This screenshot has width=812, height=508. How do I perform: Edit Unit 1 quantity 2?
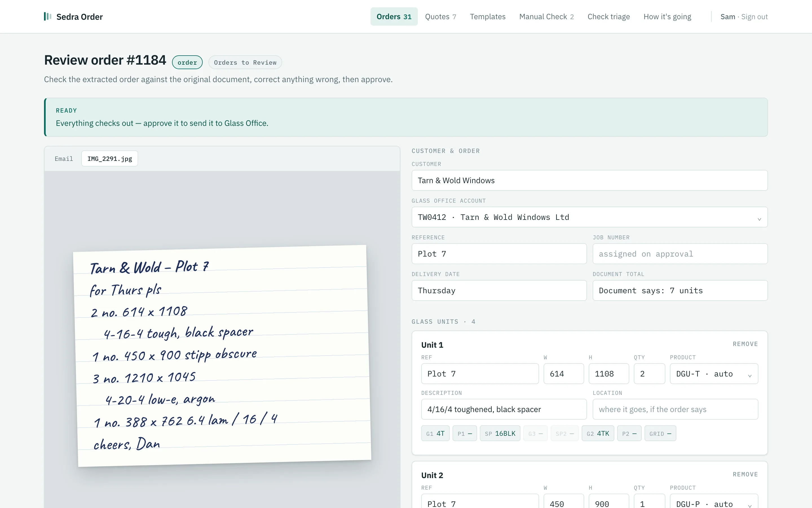click(649, 374)
